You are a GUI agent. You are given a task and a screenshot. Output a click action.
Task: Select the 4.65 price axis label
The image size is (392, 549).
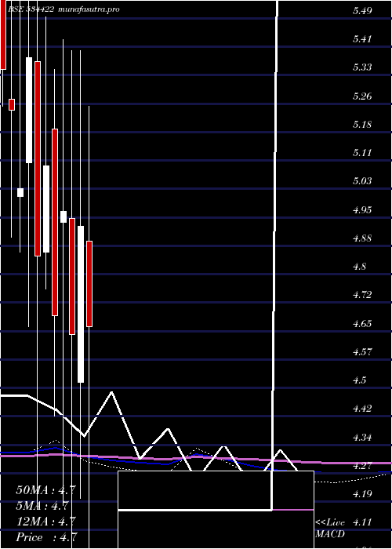point(362,324)
